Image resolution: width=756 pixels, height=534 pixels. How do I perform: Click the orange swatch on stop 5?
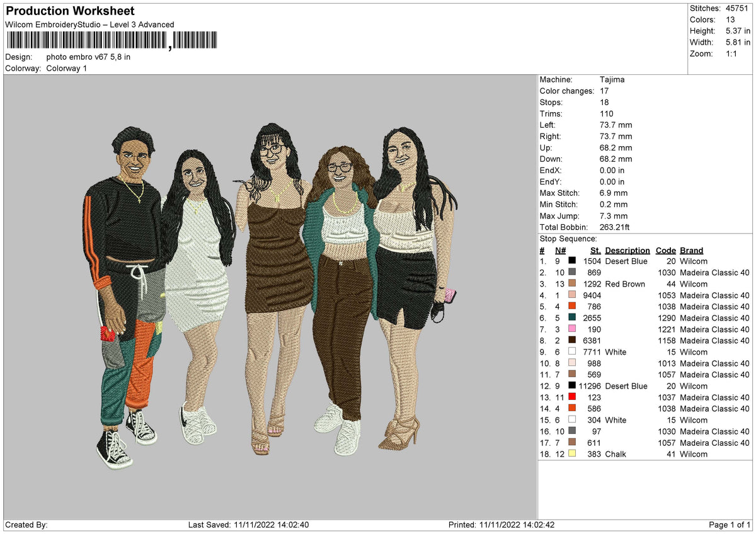coord(573,307)
